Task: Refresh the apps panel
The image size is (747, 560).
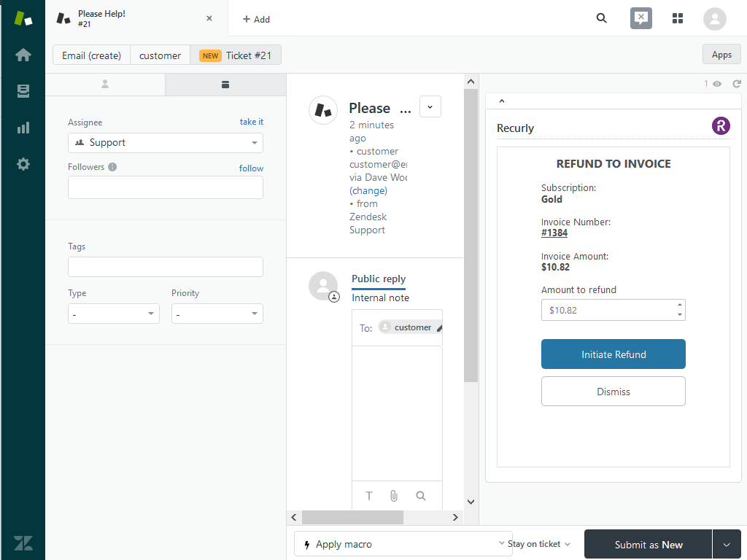Action: pyautogui.click(x=736, y=84)
